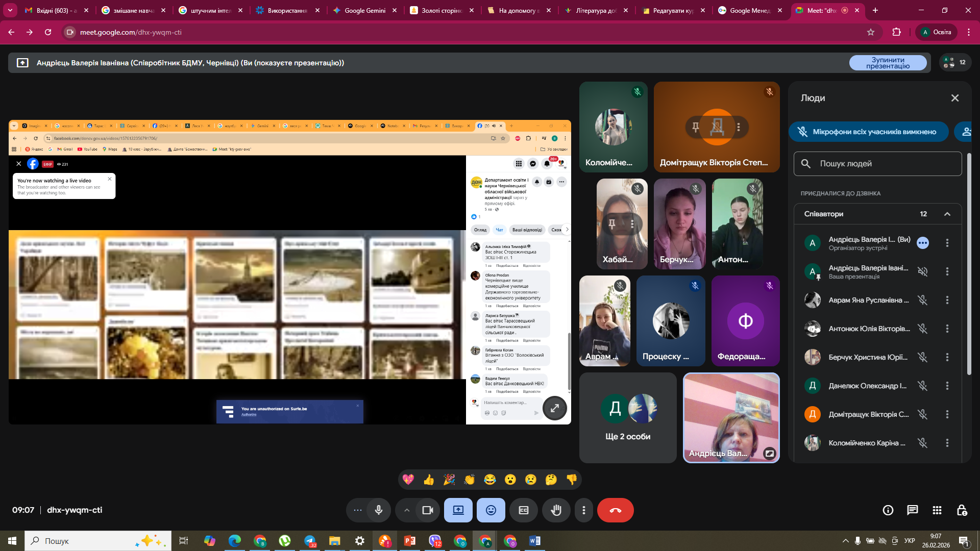The width and height of the screenshot is (980, 551).
Task: Open the chat messages panel icon
Action: point(912,510)
